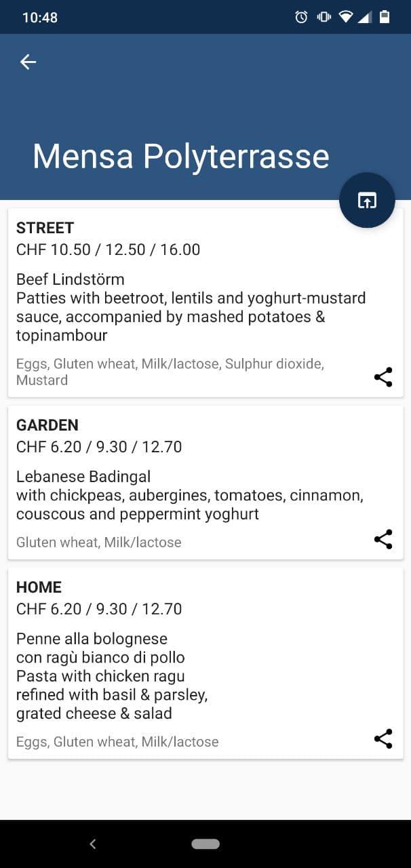Share the GARDEN Lebanese Badingal meal
Screen dimensions: 411x868
click(x=383, y=540)
